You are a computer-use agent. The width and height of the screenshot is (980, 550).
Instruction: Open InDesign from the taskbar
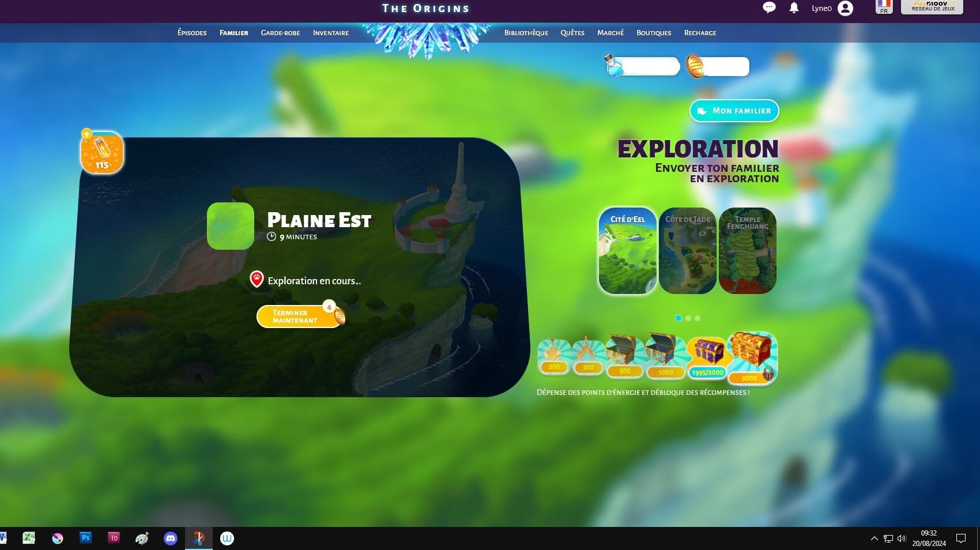pyautogui.click(x=114, y=538)
